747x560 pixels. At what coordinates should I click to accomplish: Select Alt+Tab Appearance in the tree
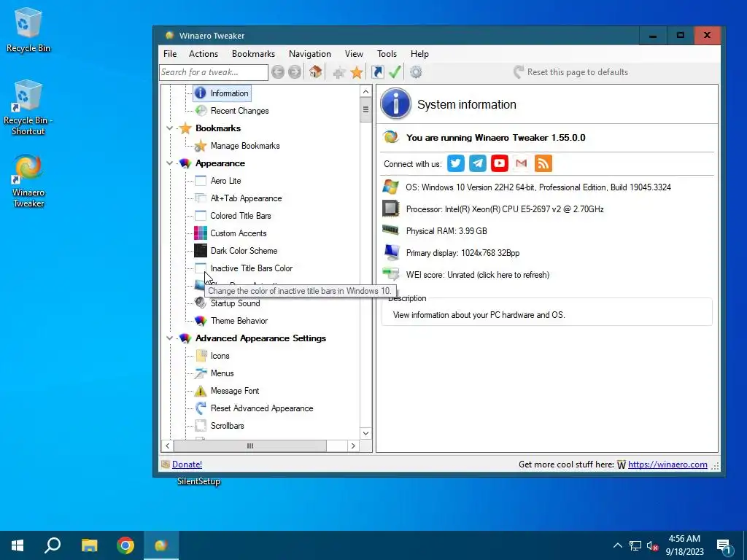click(x=246, y=198)
